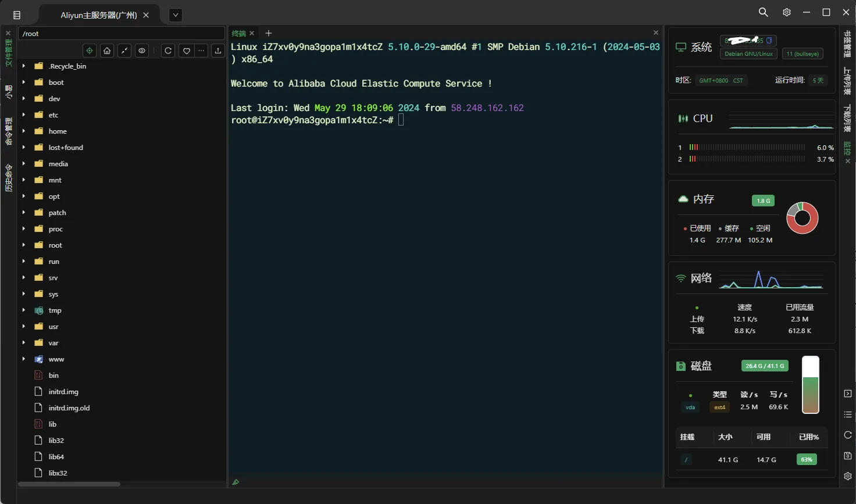856x504 pixels.
Task: Refresh the file list in file manager
Action: [168, 51]
